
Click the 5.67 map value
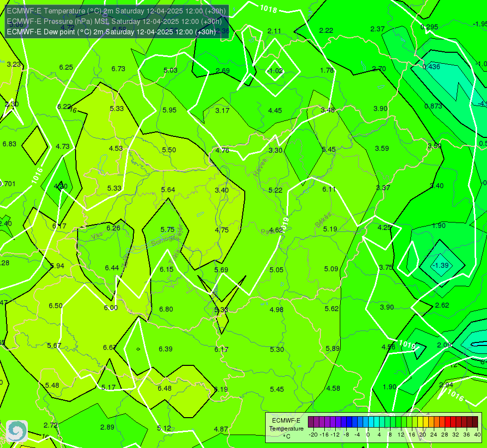click(54, 346)
